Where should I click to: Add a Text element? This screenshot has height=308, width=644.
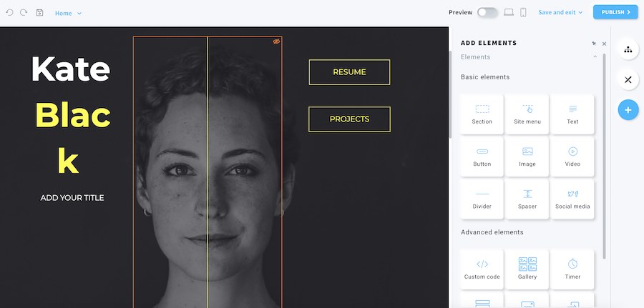[x=572, y=114]
